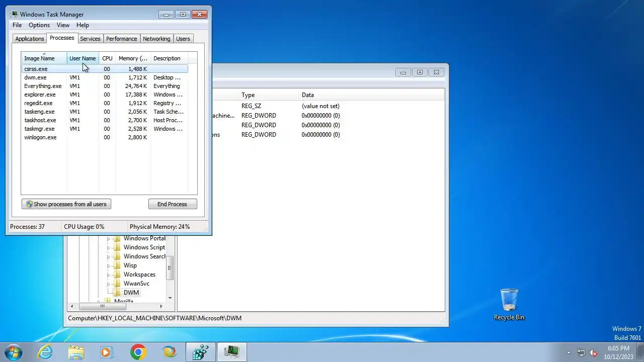Expand the Wisp registry key
The width and height of the screenshot is (644, 362).
(x=108, y=266)
